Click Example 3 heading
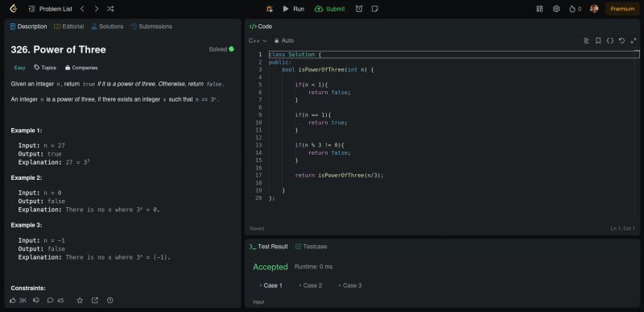Screen dimensions: 644x312 click(27, 225)
